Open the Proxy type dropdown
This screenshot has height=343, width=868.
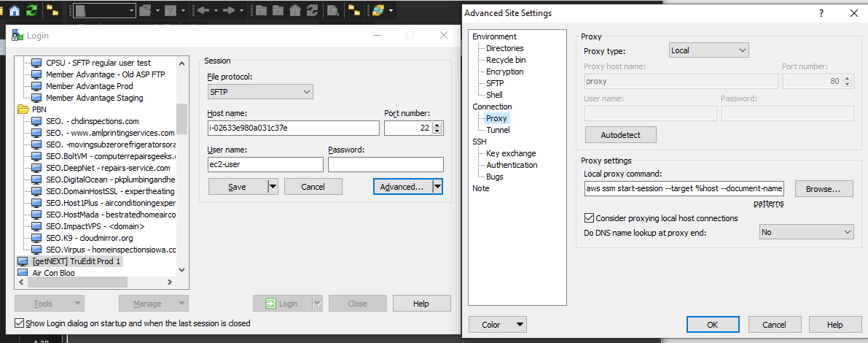click(x=708, y=50)
